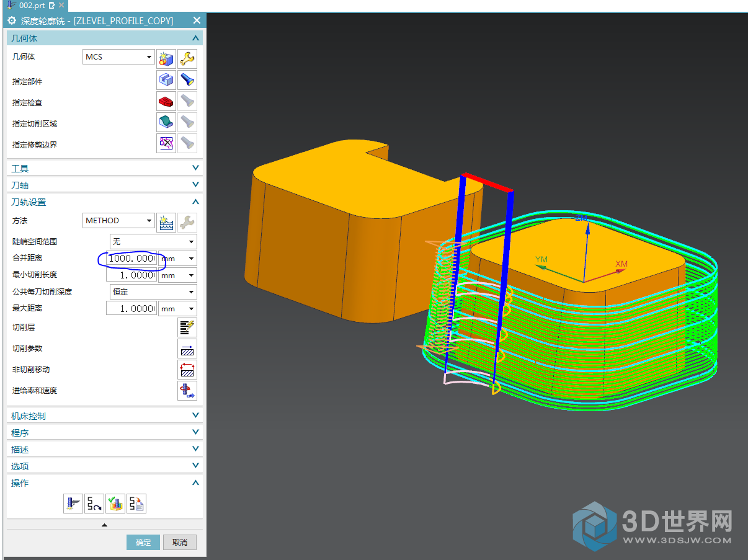The image size is (748, 560).
Task: Open Feeds and Speeds (进给率和速度) dialog
Action: [187, 391]
